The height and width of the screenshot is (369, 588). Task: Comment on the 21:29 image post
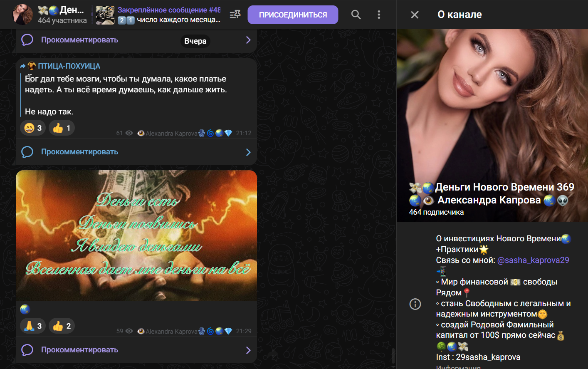click(79, 350)
